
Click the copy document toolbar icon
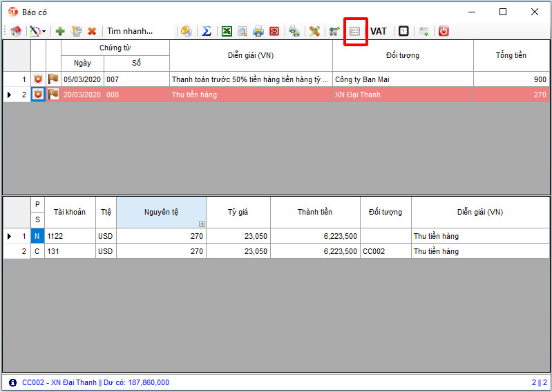77,31
